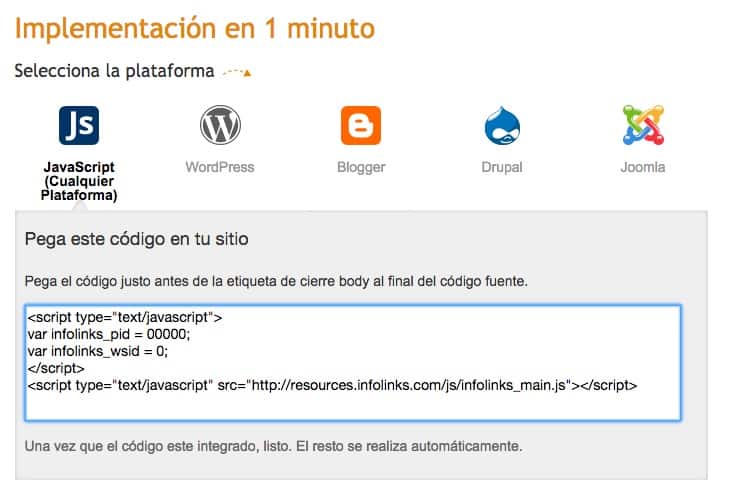Choose the WordPress logo icon
Image resolution: width=729 pixels, height=504 pixels.
(x=220, y=125)
